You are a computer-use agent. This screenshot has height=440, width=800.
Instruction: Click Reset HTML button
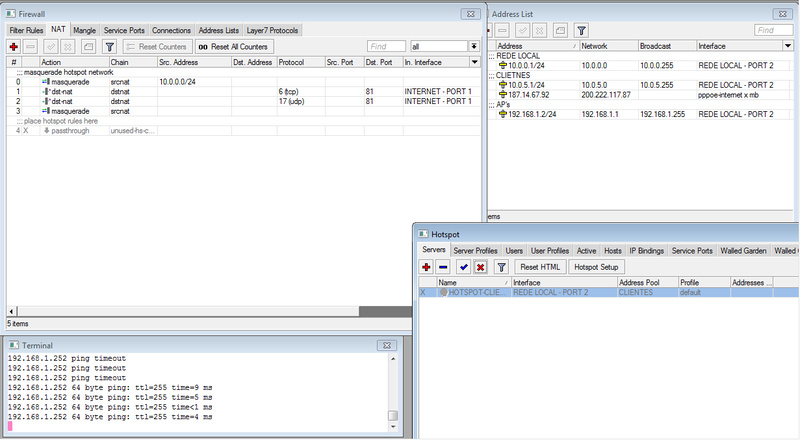(x=540, y=267)
